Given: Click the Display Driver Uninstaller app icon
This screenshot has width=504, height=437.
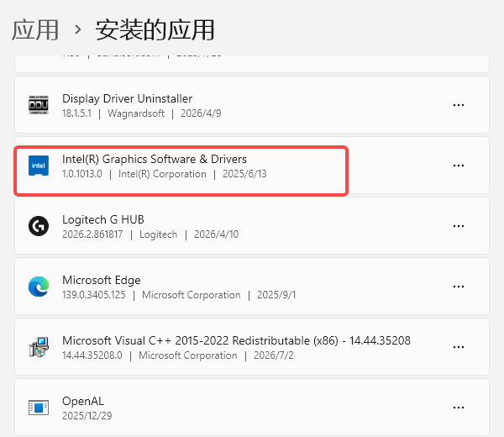Looking at the screenshot, I should 39,105.
